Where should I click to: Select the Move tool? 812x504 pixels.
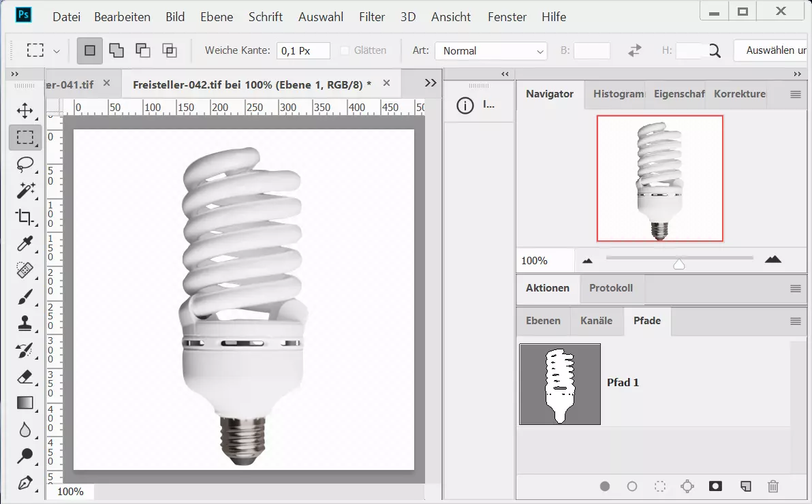click(25, 111)
